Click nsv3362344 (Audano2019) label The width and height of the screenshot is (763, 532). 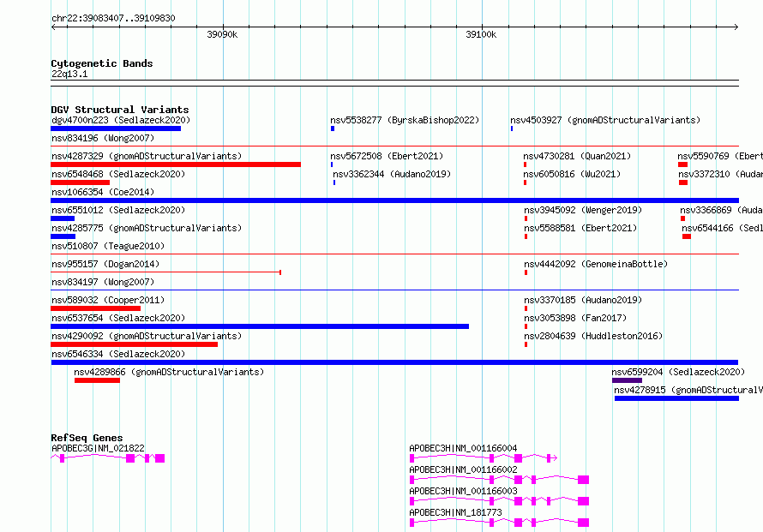(x=392, y=174)
